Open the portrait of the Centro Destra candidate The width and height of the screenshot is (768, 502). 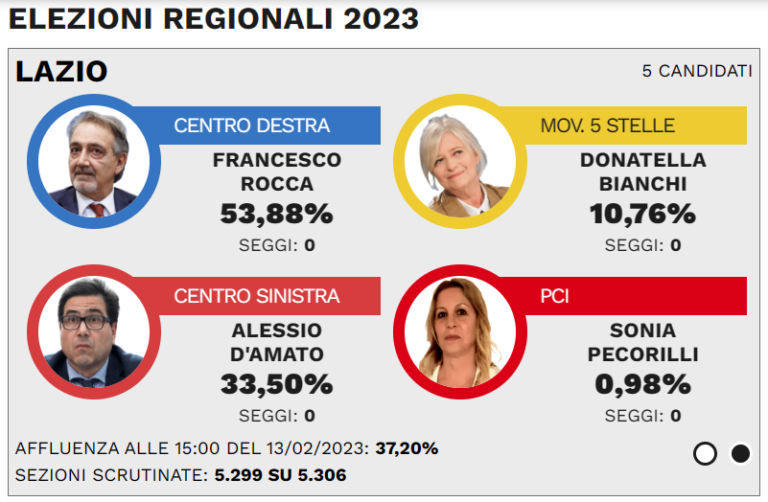point(94,162)
